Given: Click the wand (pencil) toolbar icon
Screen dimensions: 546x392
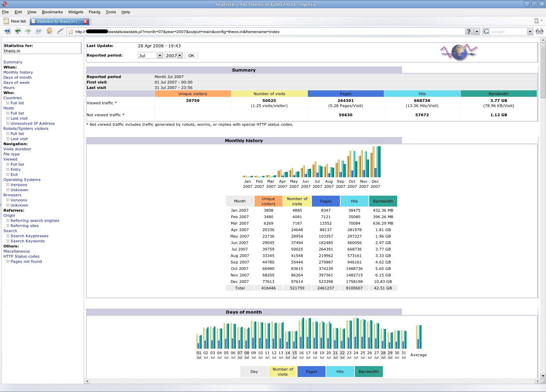Looking at the screenshot, I should pos(60,31).
